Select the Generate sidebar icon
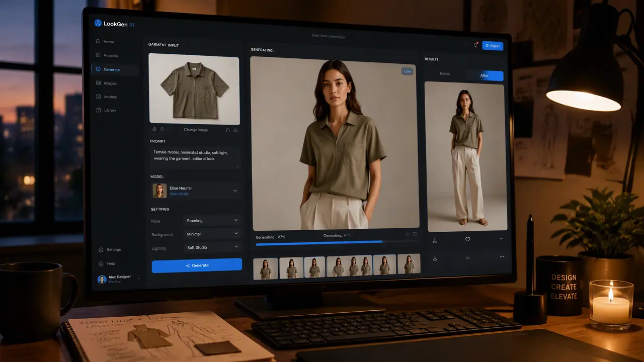Viewport: 644px width, 362px height. pyautogui.click(x=98, y=69)
